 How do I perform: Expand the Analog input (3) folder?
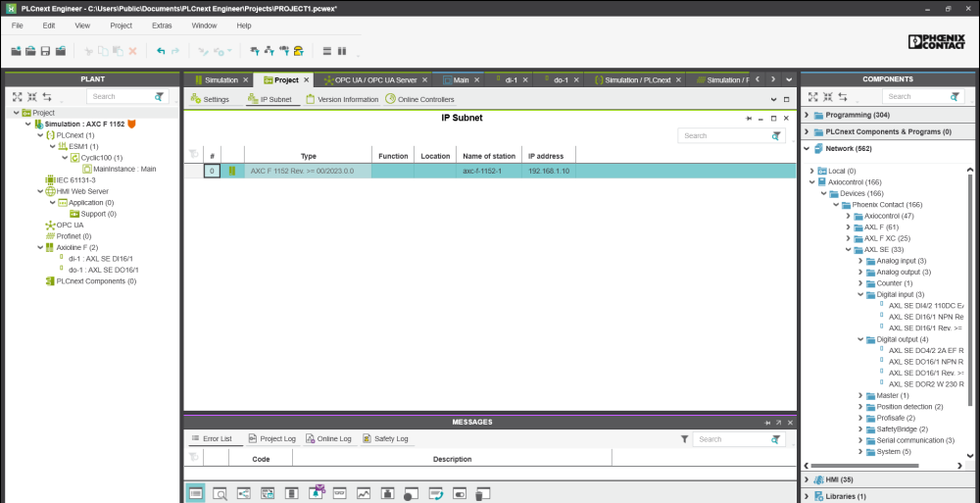coord(859,261)
